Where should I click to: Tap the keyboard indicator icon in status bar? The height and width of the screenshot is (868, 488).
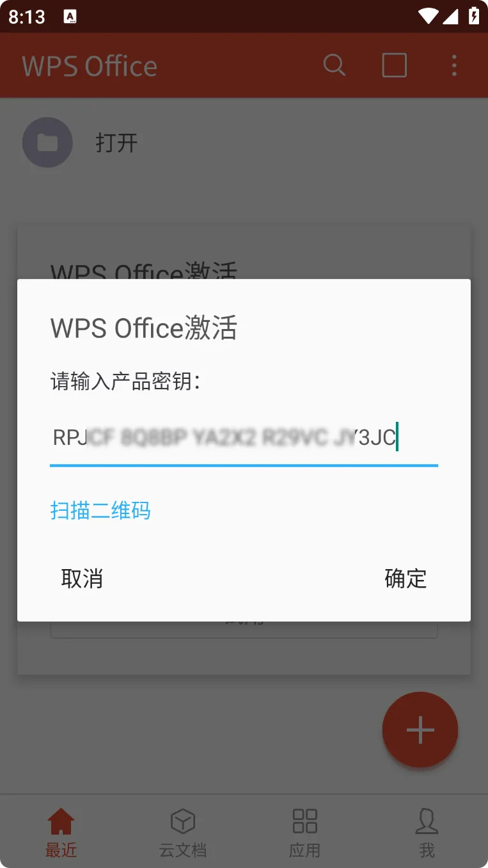pos(70,17)
